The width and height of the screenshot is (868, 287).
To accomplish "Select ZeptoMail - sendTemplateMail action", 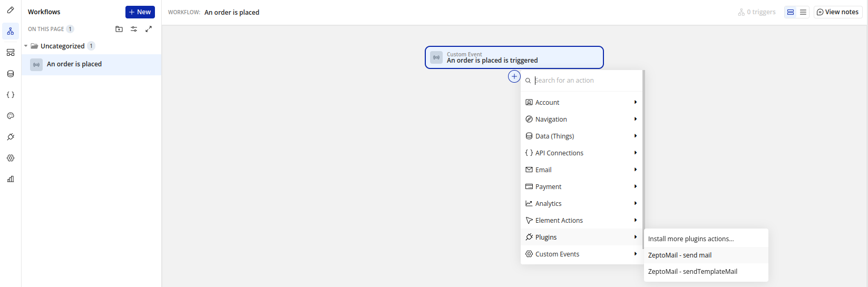I will (x=693, y=272).
